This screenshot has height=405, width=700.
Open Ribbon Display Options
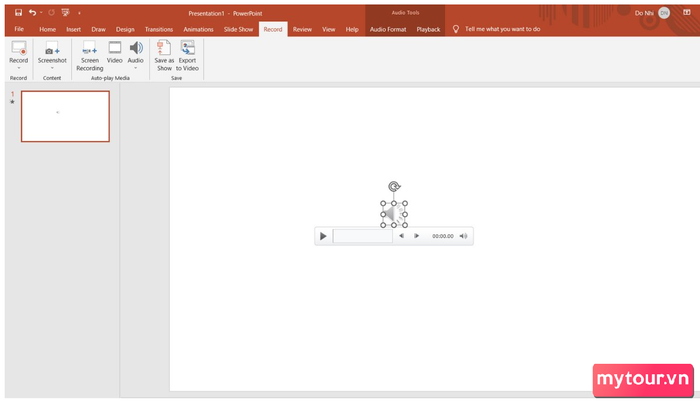click(687, 13)
